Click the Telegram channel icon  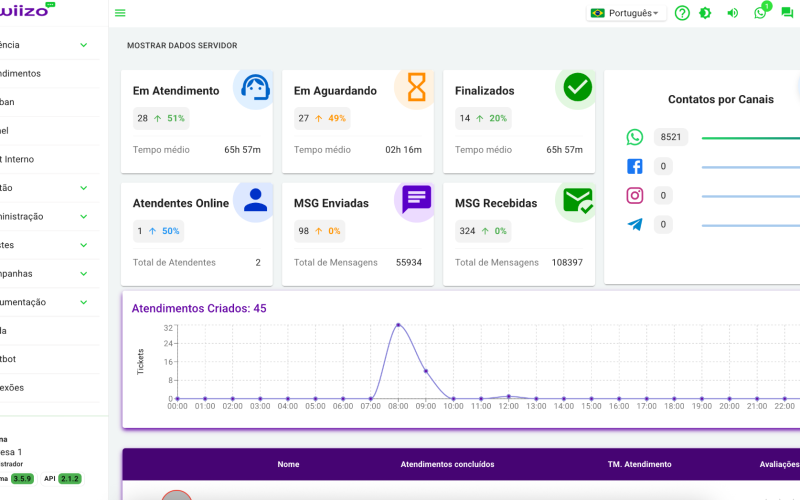pos(635,224)
